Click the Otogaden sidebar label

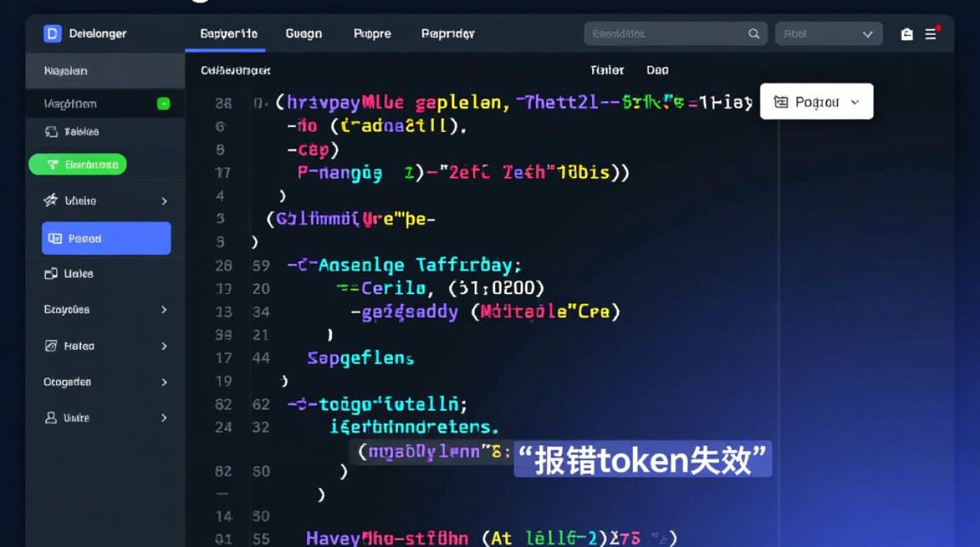coord(67,382)
